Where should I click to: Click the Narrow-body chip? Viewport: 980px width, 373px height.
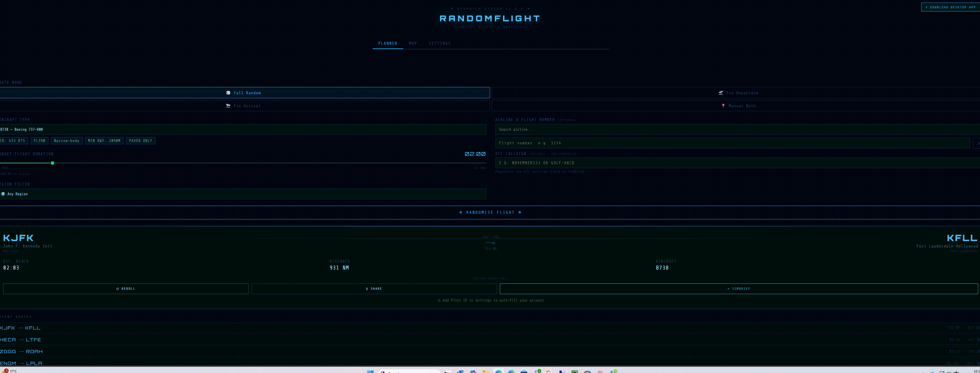[67, 141]
